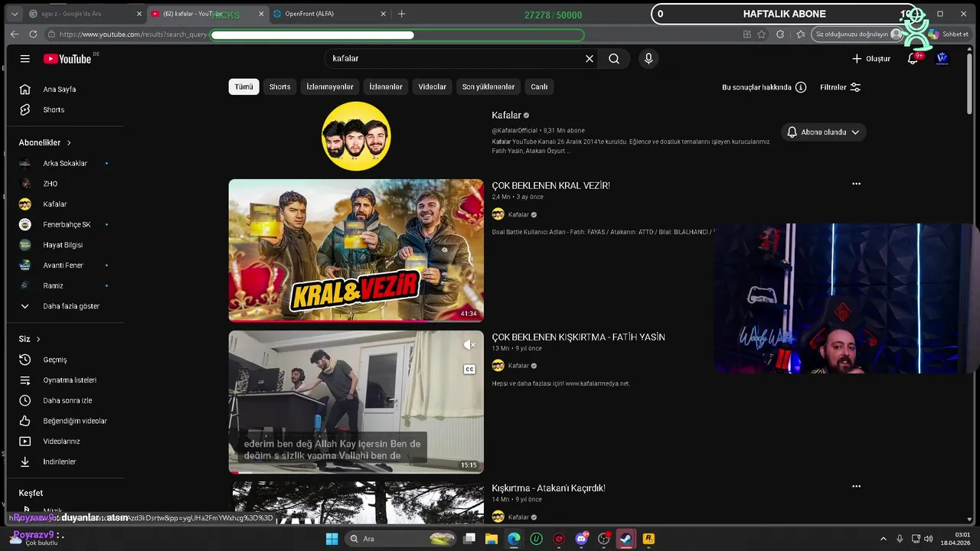
Task: Open the tab list dropdown arrow
Action: (14, 14)
